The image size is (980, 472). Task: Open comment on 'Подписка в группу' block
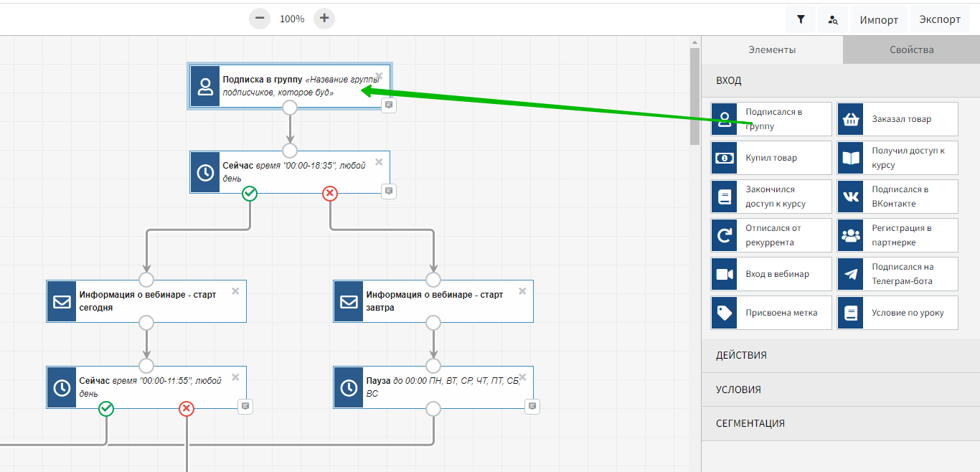(388, 105)
